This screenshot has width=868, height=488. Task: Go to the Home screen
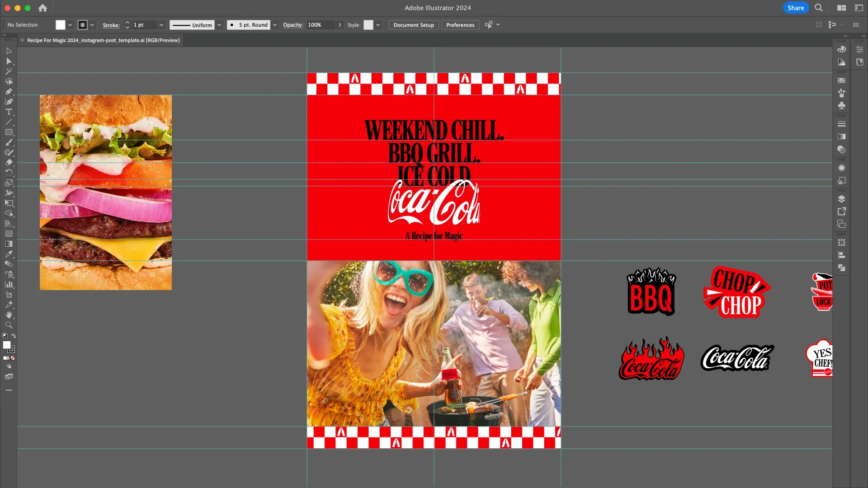(x=42, y=8)
